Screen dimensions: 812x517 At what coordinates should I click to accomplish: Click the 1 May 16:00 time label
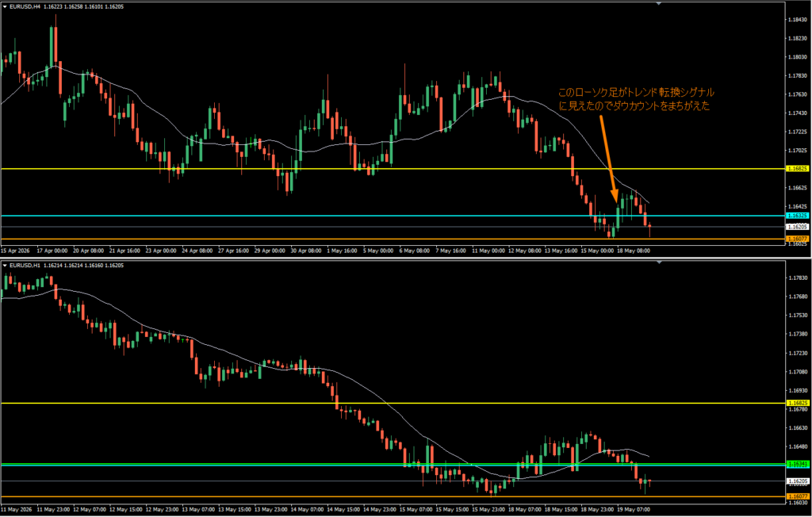tap(343, 251)
